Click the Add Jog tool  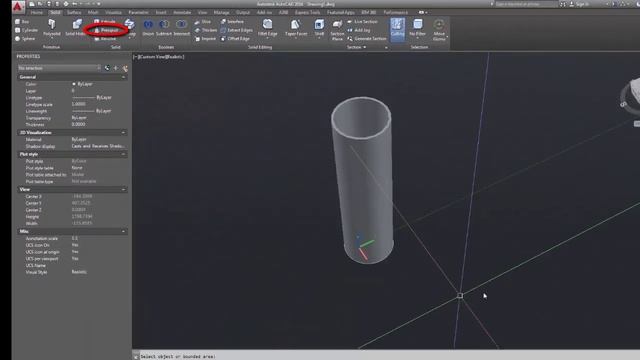(x=359, y=30)
